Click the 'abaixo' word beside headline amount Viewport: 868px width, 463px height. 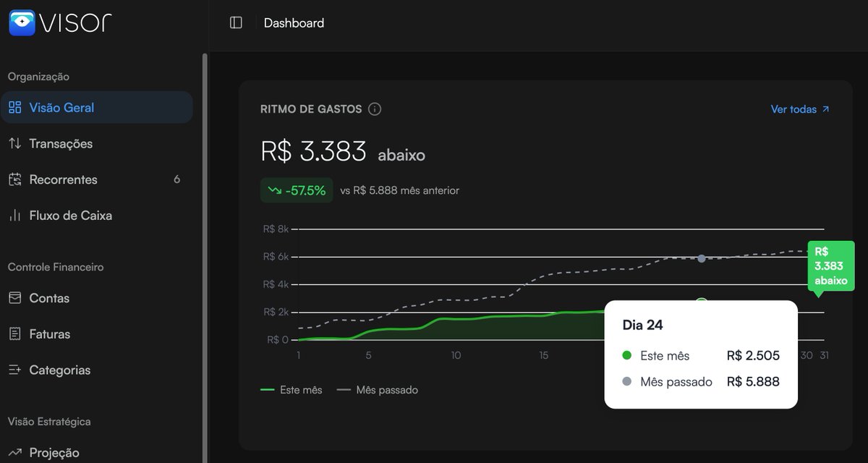(401, 155)
